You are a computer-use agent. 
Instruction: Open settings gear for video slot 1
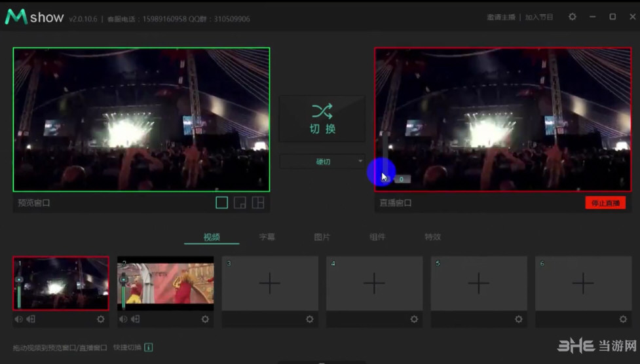pos(101,319)
